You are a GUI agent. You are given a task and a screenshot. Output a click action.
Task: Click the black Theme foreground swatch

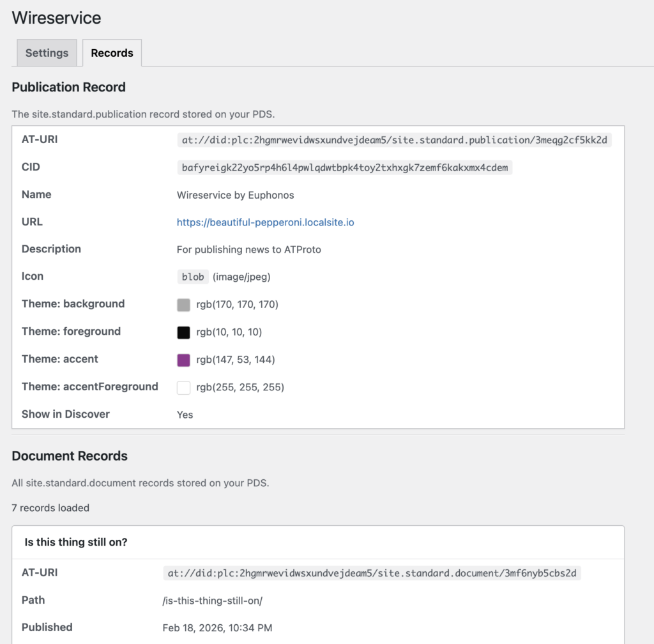[184, 332]
